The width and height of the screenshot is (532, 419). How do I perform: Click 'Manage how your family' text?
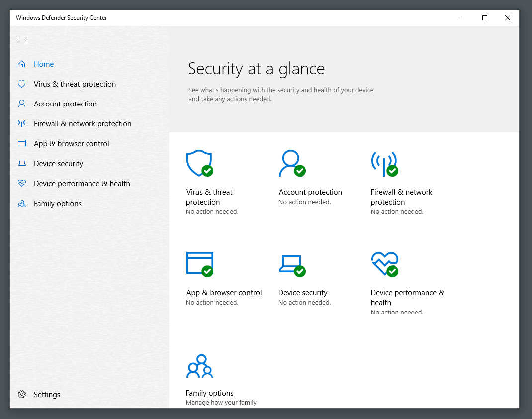[221, 403]
